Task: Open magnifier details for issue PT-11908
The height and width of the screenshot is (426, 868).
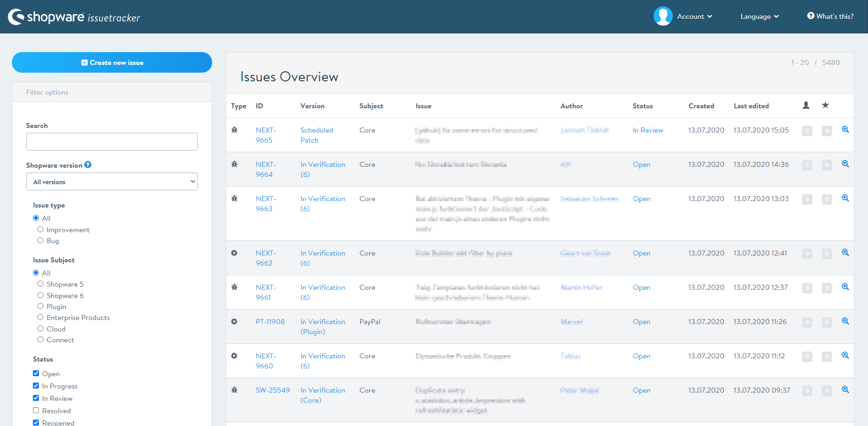Action: click(845, 321)
